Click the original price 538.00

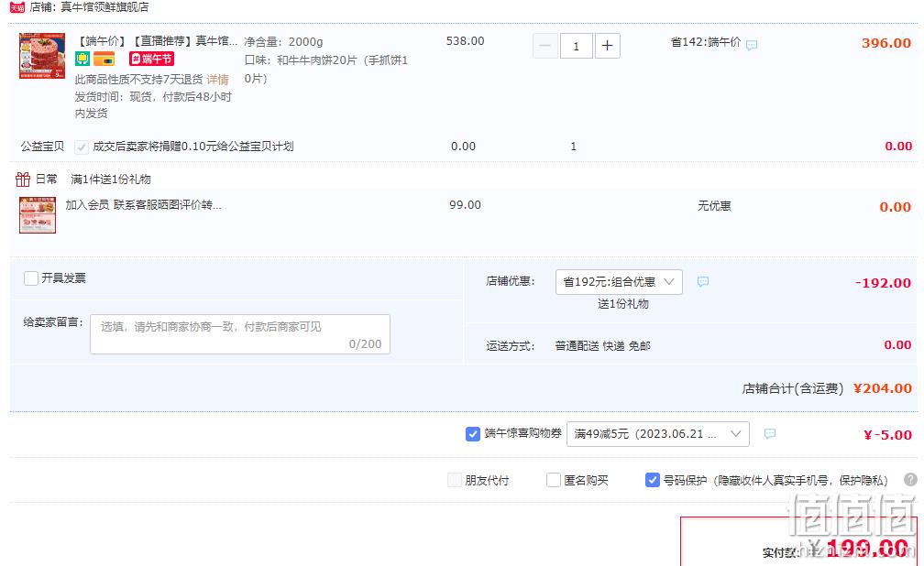click(465, 41)
